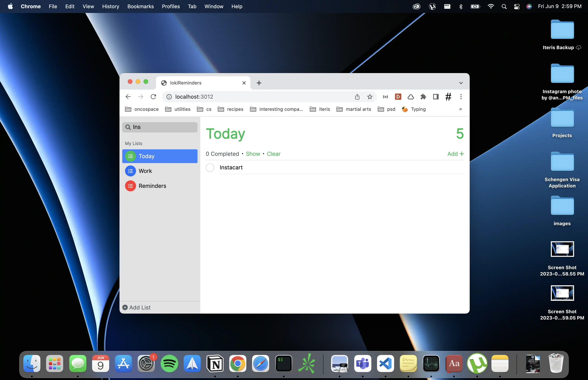Select the lokiReminders tab
The image size is (588, 380).
coord(197,83)
